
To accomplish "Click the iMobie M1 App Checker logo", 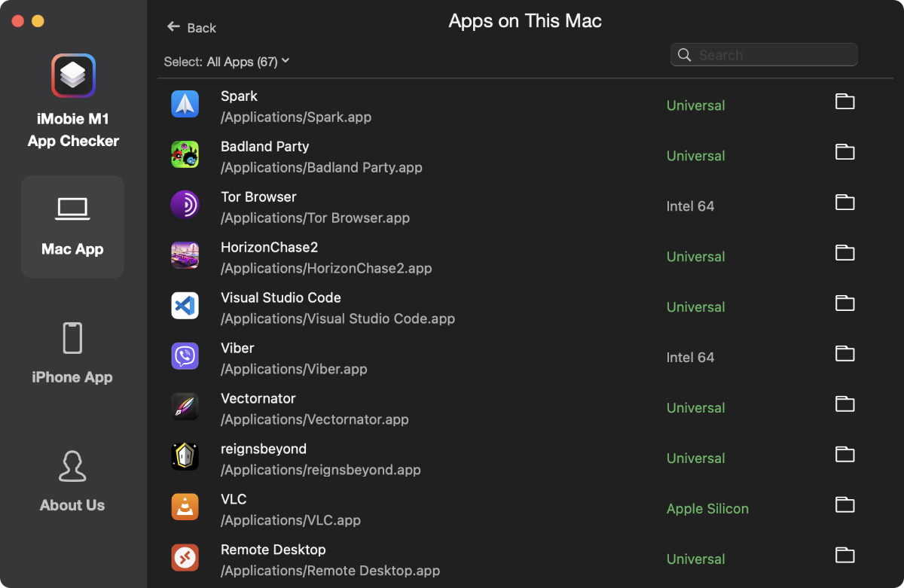I will tap(73, 76).
